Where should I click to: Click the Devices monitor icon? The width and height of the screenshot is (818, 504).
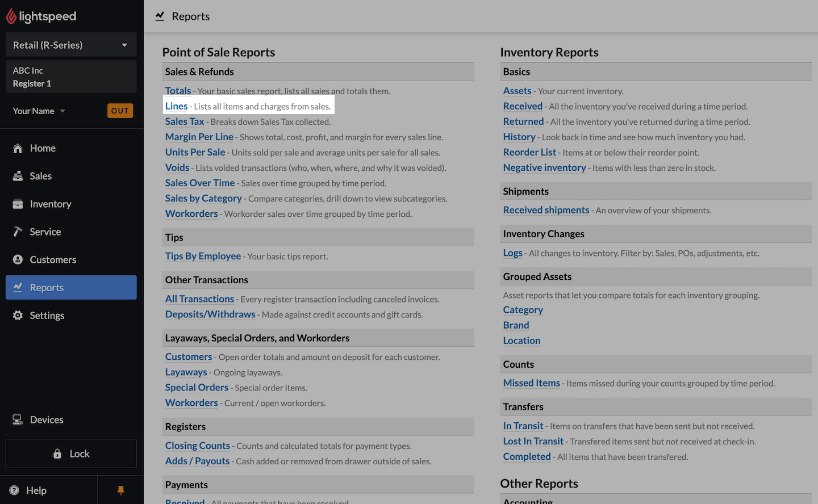[18, 420]
